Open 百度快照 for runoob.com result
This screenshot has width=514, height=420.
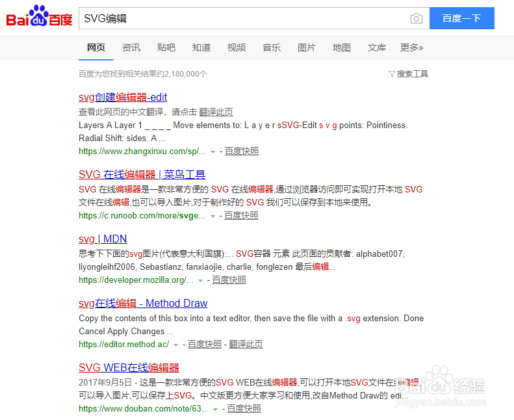click(x=241, y=215)
